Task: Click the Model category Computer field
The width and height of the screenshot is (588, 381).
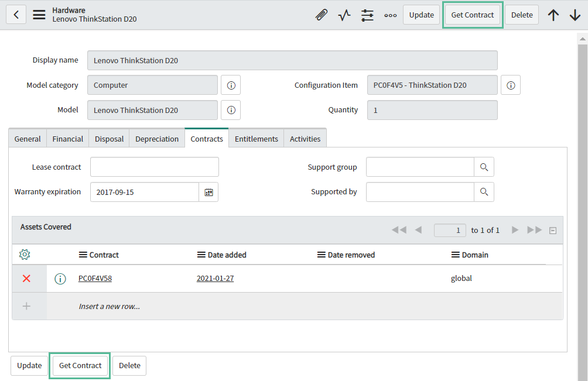Action: click(153, 85)
